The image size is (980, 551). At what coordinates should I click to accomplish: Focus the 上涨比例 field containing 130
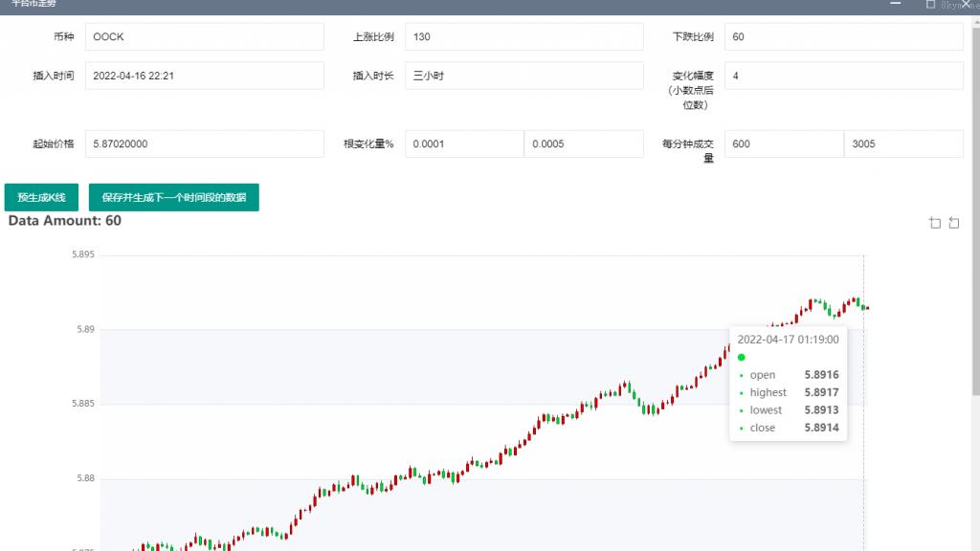click(523, 37)
